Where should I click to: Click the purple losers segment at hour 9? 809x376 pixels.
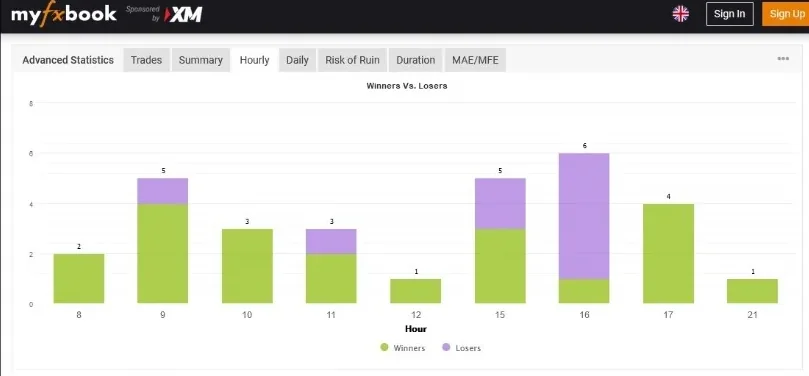coord(163,191)
